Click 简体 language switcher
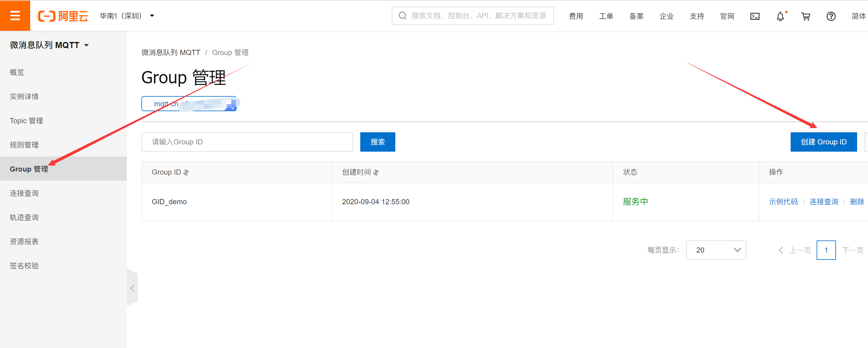The height and width of the screenshot is (348, 868). 859,16
